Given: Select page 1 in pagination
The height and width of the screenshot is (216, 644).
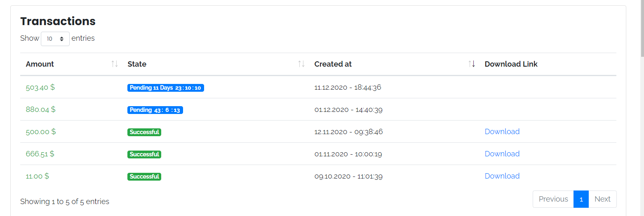Looking at the screenshot, I should point(581,199).
